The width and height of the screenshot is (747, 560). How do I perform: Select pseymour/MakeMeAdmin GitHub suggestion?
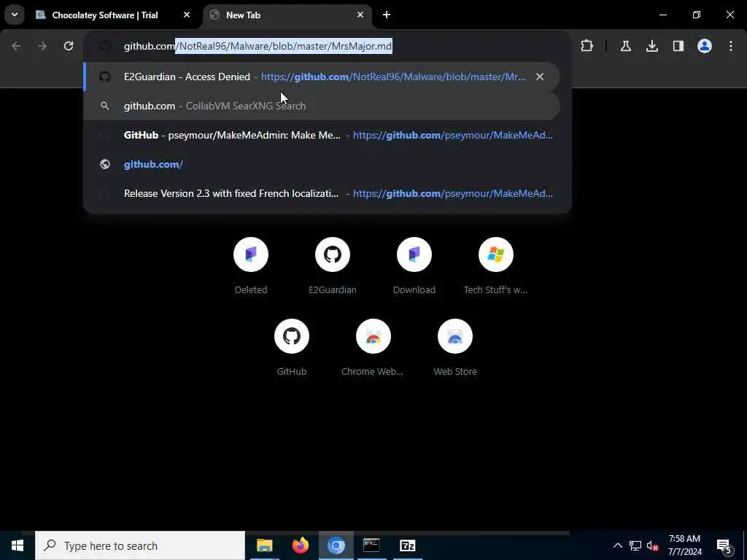click(322, 135)
